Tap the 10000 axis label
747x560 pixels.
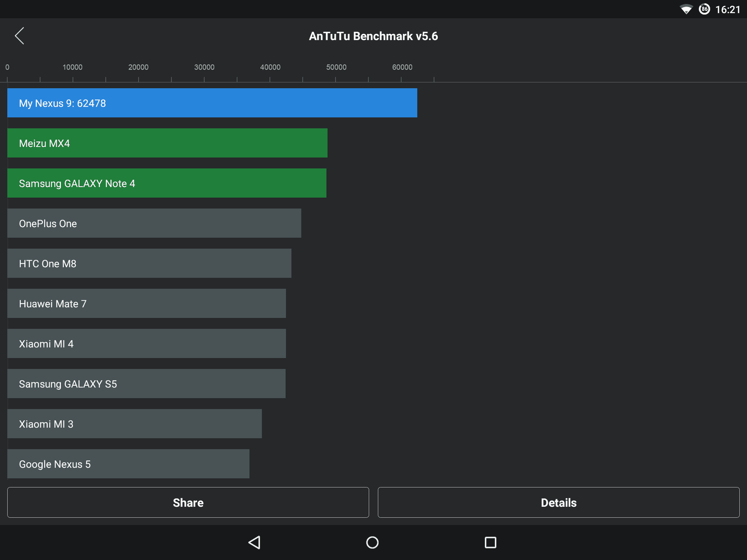(x=72, y=67)
